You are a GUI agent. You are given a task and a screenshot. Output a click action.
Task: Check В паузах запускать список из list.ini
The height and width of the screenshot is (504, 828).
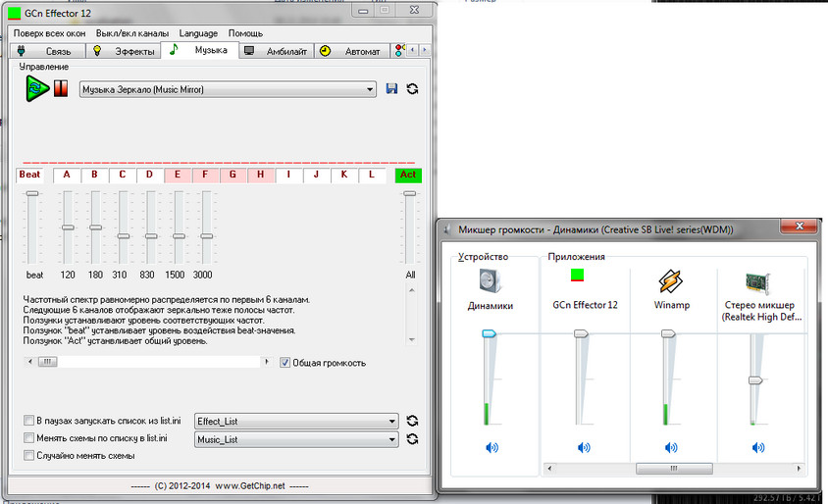pos(28,421)
